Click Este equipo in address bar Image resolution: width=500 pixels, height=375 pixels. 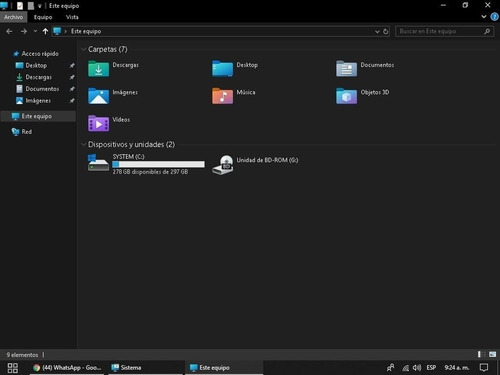[86, 31]
